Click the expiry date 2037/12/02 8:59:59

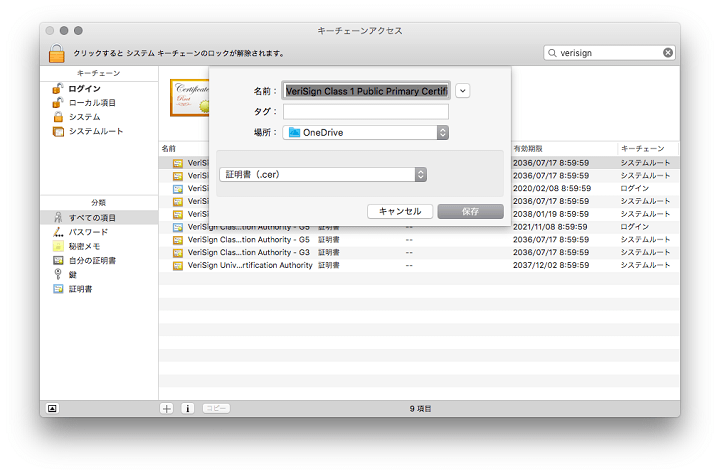551,265
